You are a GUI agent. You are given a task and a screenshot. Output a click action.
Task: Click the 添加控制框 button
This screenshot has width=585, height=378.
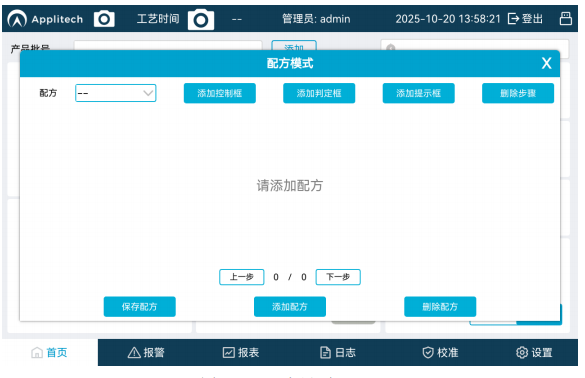coord(220,93)
